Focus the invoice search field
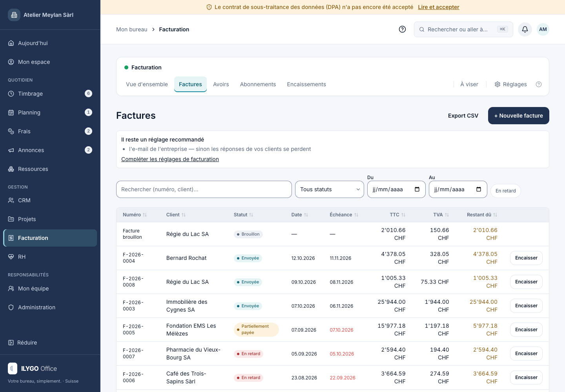 [204, 189]
